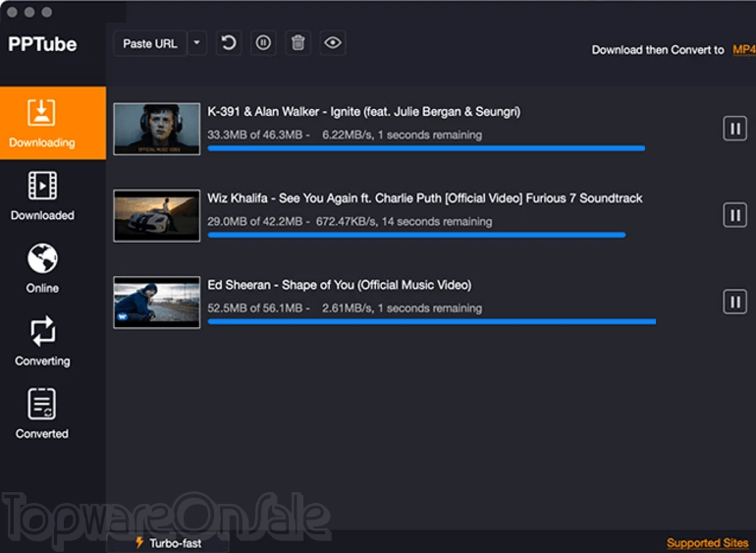Open the Online browser tab
Screen dimensions: 756x553
click(x=42, y=268)
